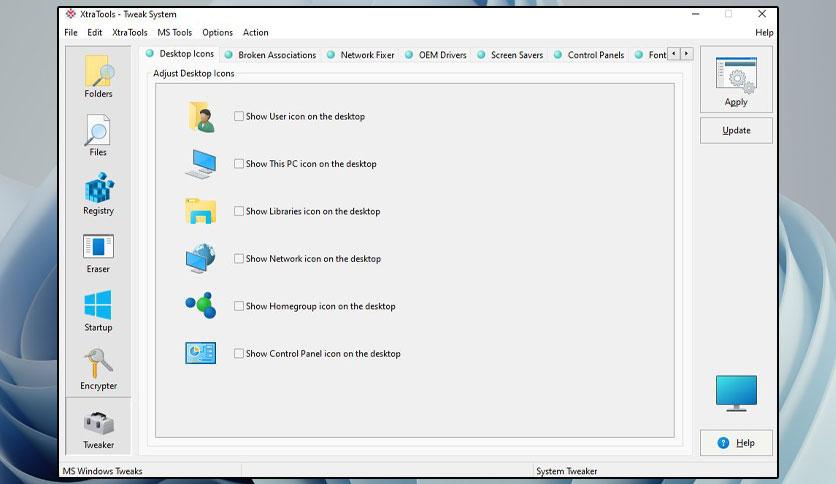Click the User folder icon
Viewport: 836px width, 484px height.
(x=202, y=117)
